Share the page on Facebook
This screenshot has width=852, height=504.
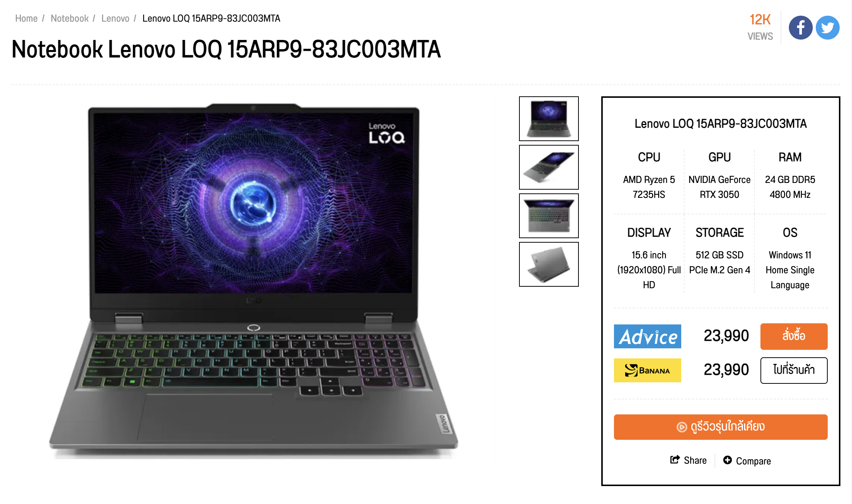(800, 28)
